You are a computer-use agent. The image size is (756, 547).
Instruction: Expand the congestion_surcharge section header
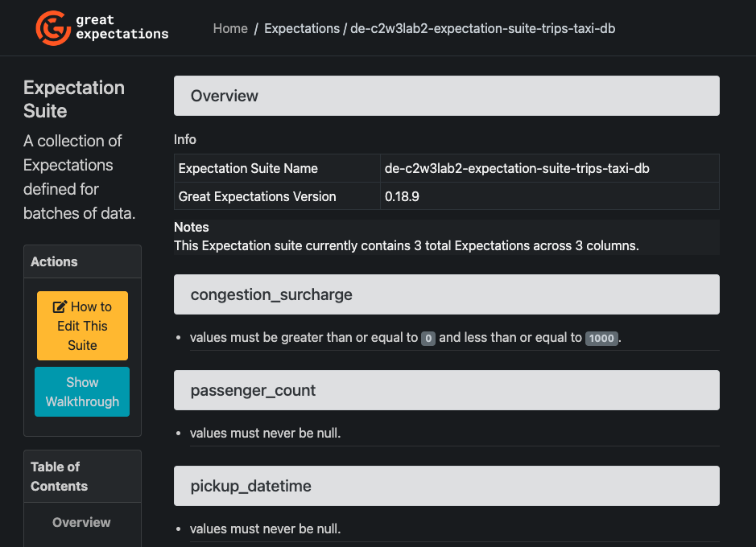point(446,294)
